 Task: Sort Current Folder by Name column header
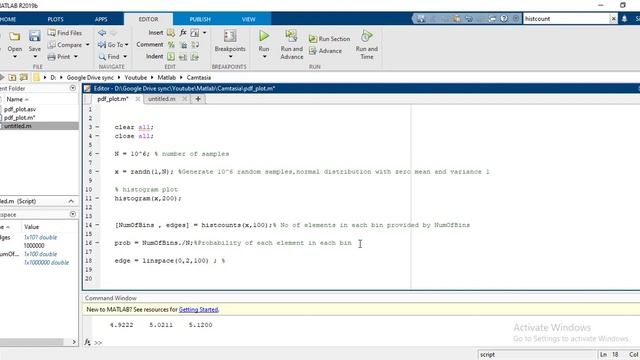[17, 99]
